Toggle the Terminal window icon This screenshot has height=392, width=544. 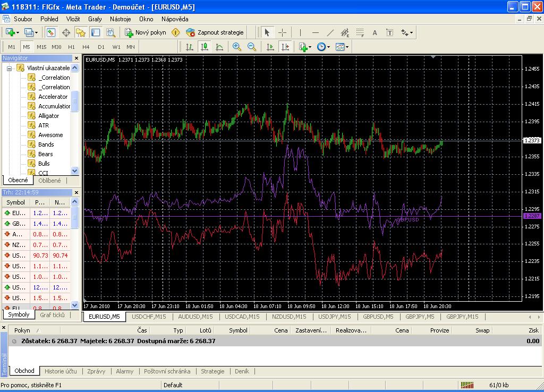(96, 32)
